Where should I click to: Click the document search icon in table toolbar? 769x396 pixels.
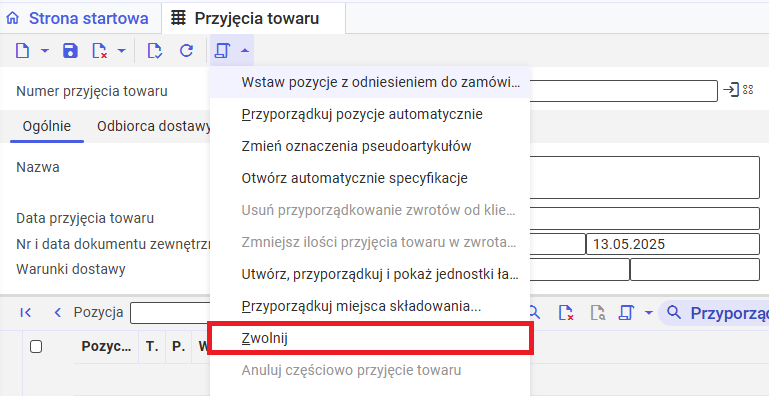[x=597, y=313]
